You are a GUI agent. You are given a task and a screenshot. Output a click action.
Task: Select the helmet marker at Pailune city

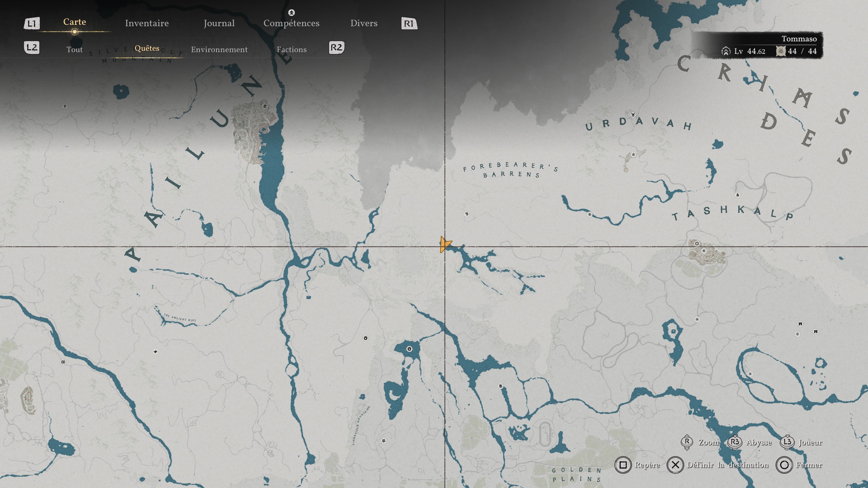pyautogui.click(x=265, y=106)
